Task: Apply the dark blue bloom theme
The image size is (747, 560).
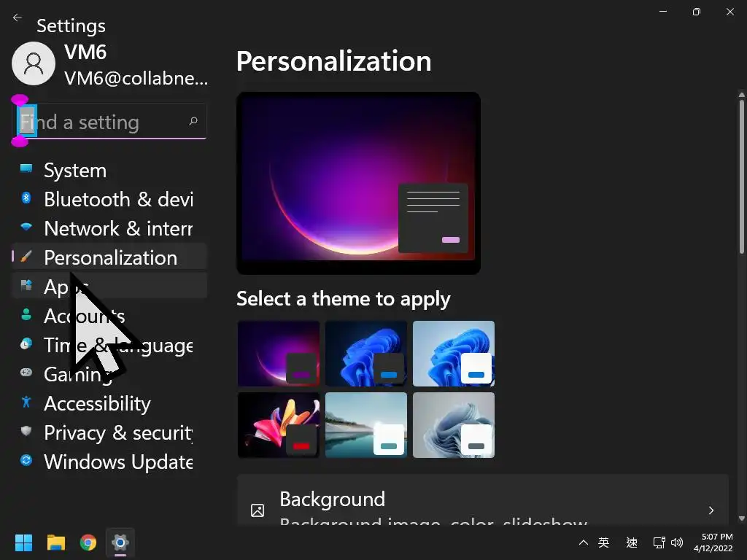Action: 366,354
